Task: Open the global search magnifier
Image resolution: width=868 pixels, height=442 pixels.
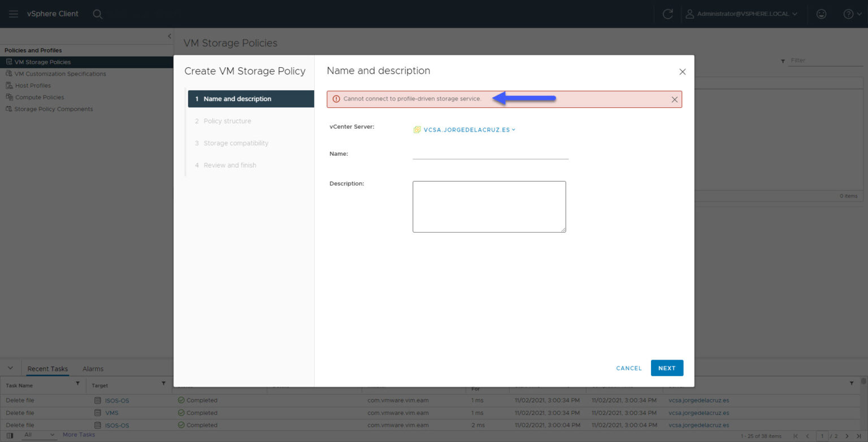Action: 97,14
